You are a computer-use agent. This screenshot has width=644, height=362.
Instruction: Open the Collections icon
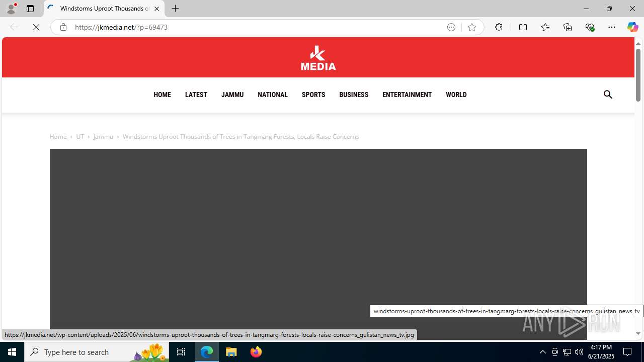[568, 27]
